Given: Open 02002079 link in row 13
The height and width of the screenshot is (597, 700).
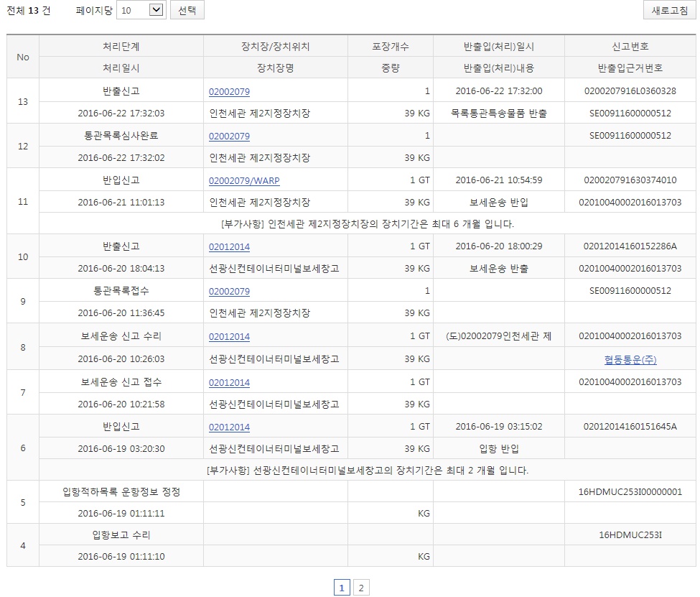Looking at the screenshot, I should point(229,91).
